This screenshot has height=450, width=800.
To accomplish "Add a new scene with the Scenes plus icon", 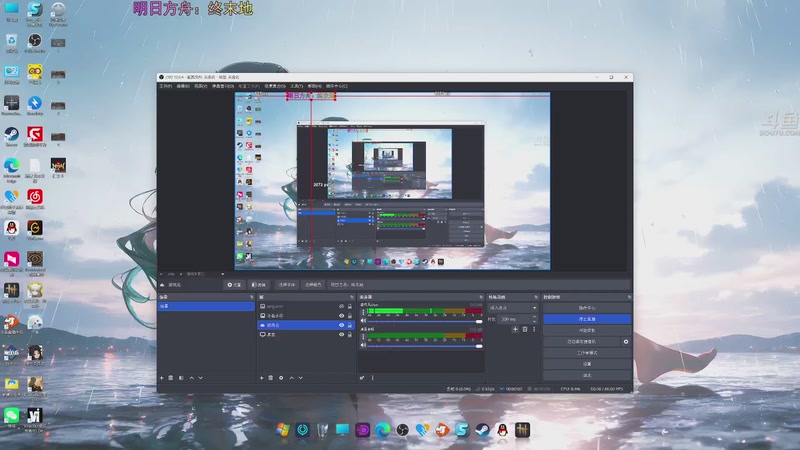I will (162, 378).
